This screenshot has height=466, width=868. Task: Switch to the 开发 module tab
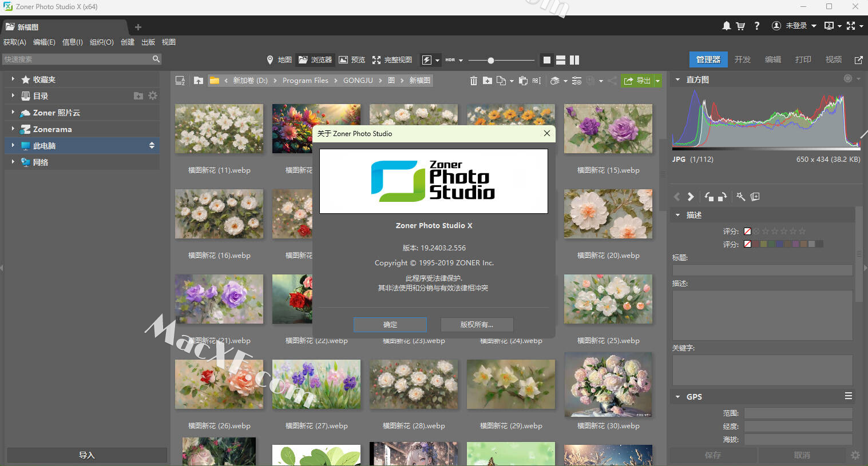coord(743,59)
